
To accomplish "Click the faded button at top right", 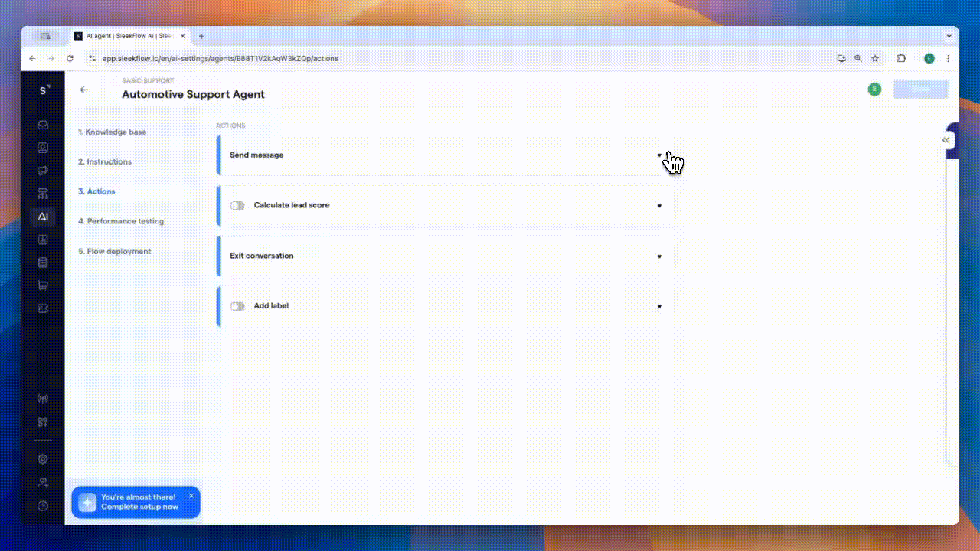I will pos(920,90).
